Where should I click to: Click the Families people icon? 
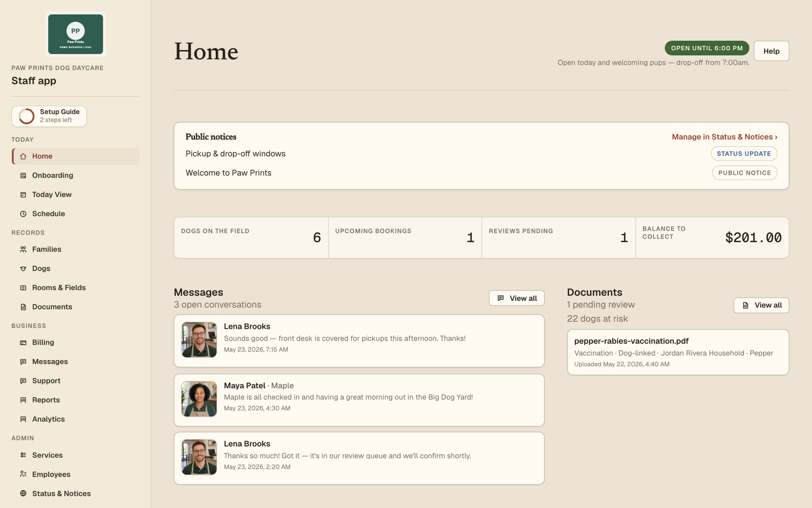coord(23,249)
